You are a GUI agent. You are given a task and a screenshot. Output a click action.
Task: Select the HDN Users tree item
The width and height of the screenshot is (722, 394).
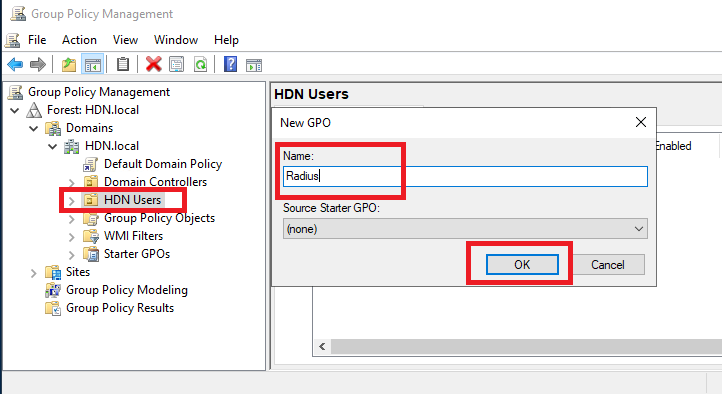coord(133,200)
